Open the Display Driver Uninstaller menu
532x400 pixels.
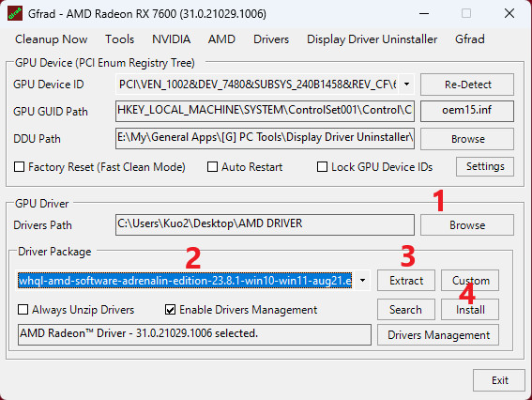pyautogui.click(x=372, y=39)
